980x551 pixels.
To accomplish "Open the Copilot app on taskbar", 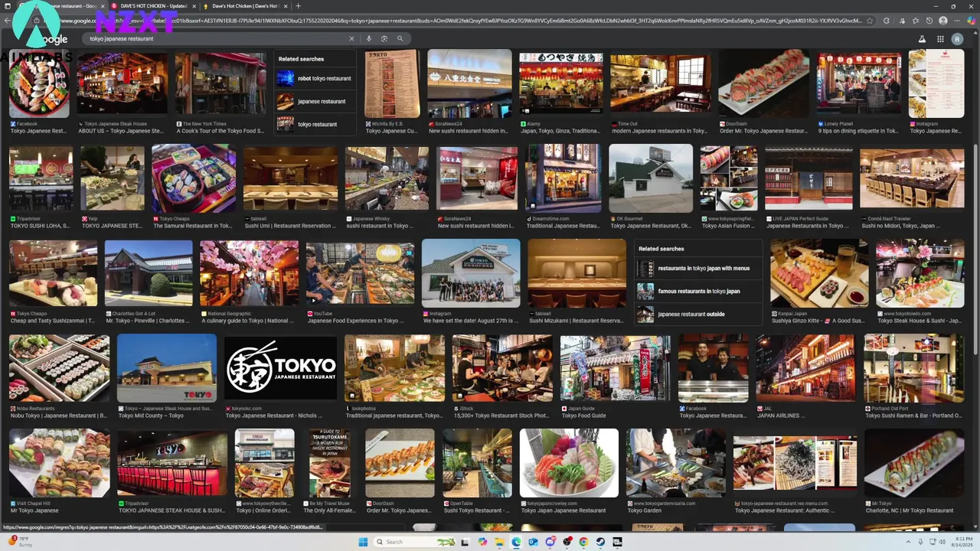I will point(482,542).
